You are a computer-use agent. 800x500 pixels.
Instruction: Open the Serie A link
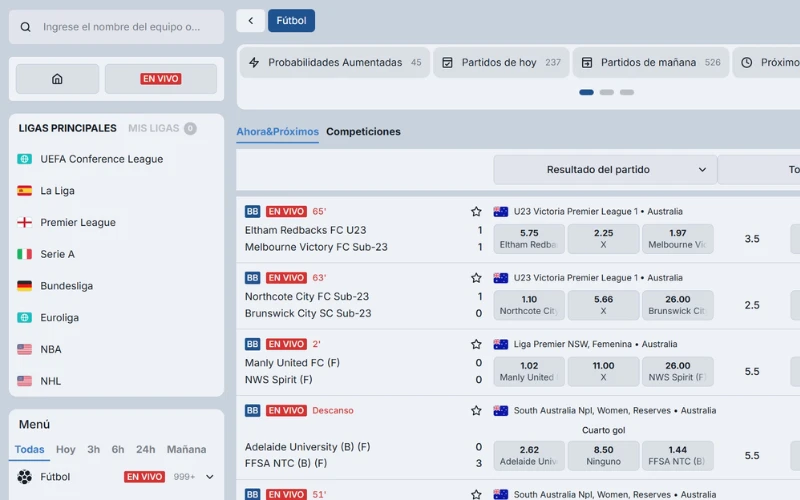pyautogui.click(x=58, y=254)
